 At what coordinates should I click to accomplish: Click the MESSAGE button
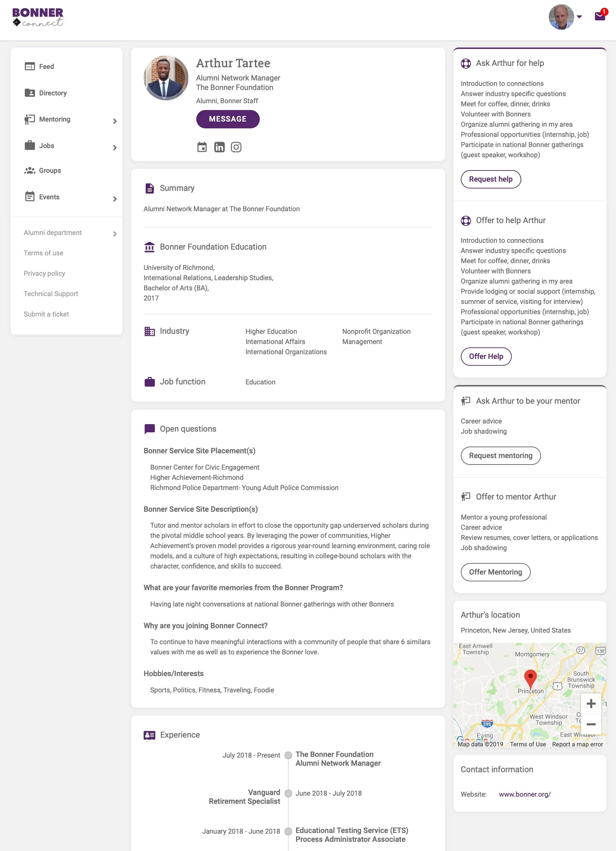(228, 119)
